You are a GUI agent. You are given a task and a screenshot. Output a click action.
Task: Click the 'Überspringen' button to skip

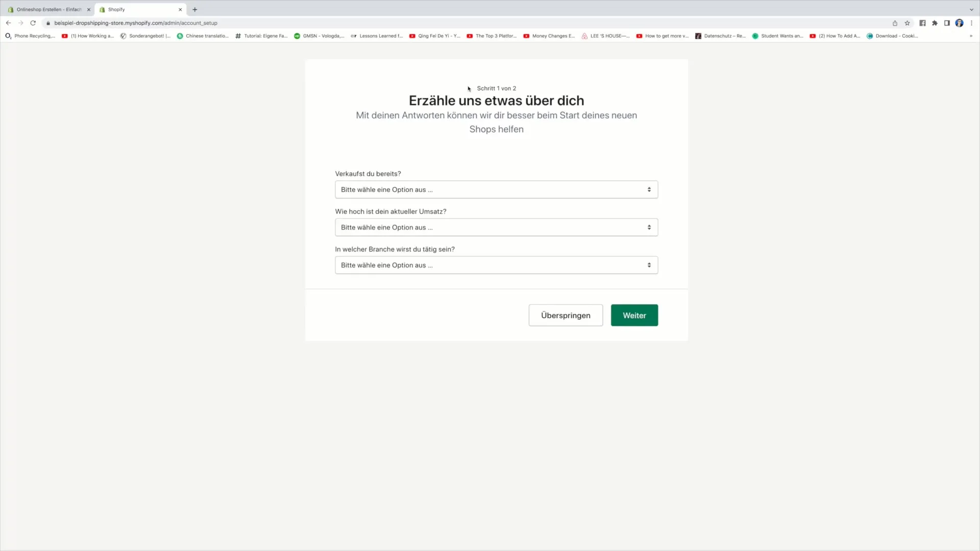566,315
